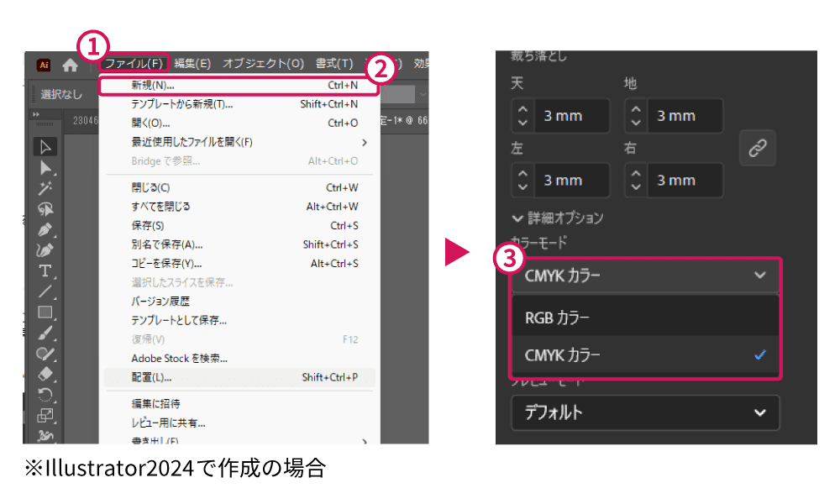Screen dimensions: 840x504
Task: Choose 配置(L)... menu entry
Action: pyautogui.click(x=239, y=377)
